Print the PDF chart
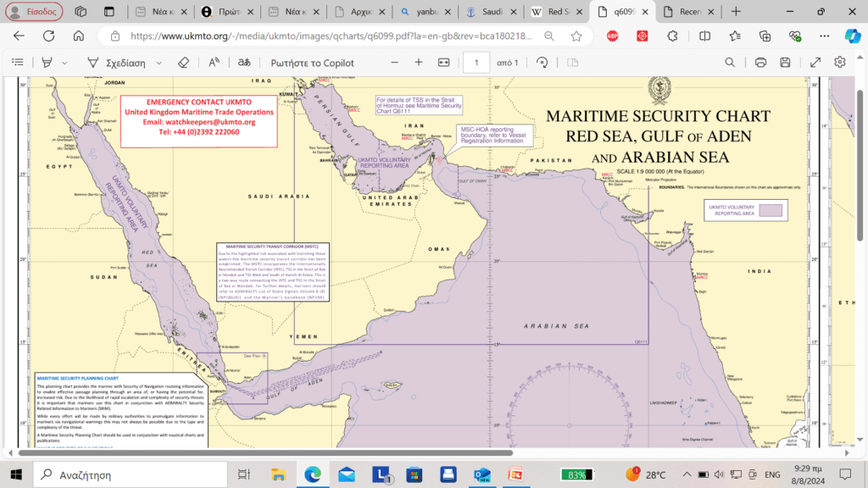The width and height of the screenshot is (868, 488). click(760, 63)
